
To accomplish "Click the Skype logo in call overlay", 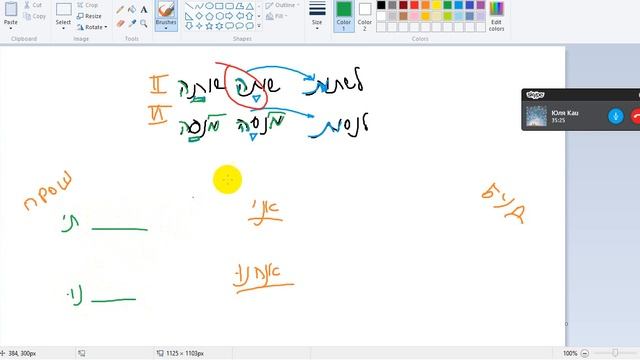I will [x=535, y=95].
